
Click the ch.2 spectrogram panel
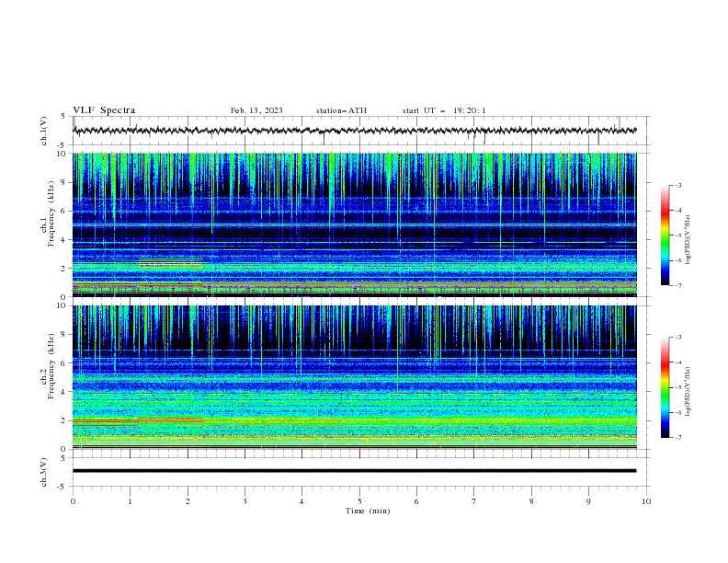[355, 377]
